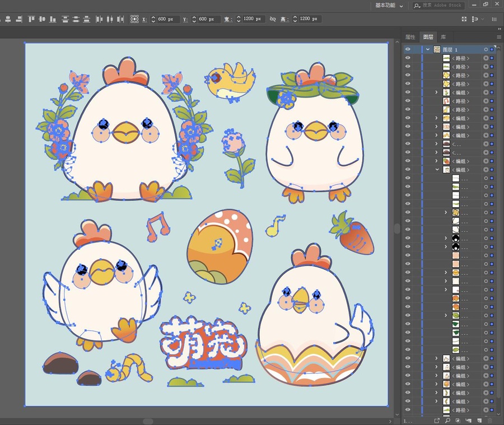This screenshot has height=425, width=504.
Task: Select the spotted orange egg artwork
Action: (x=220, y=246)
